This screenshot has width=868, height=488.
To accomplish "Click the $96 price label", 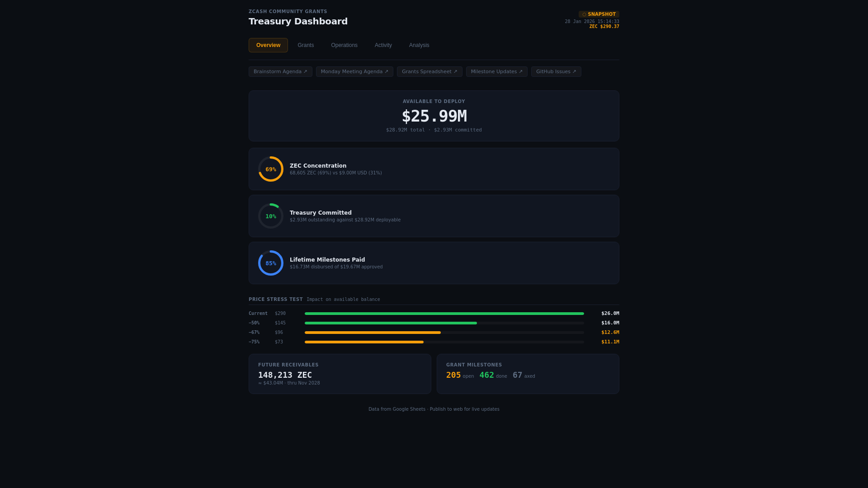I will (279, 333).
